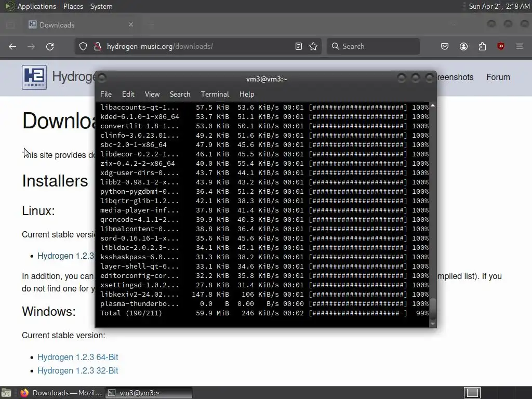The width and height of the screenshot is (532, 399).
Task: Click the kded-6.1.0-1-x86_64 package line
Action: [x=264, y=117]
